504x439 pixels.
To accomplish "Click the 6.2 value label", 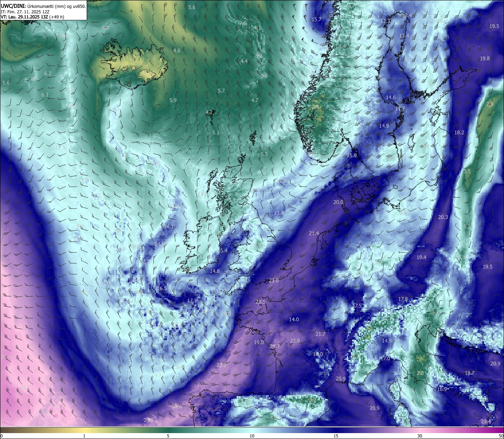I will point(48,74).
